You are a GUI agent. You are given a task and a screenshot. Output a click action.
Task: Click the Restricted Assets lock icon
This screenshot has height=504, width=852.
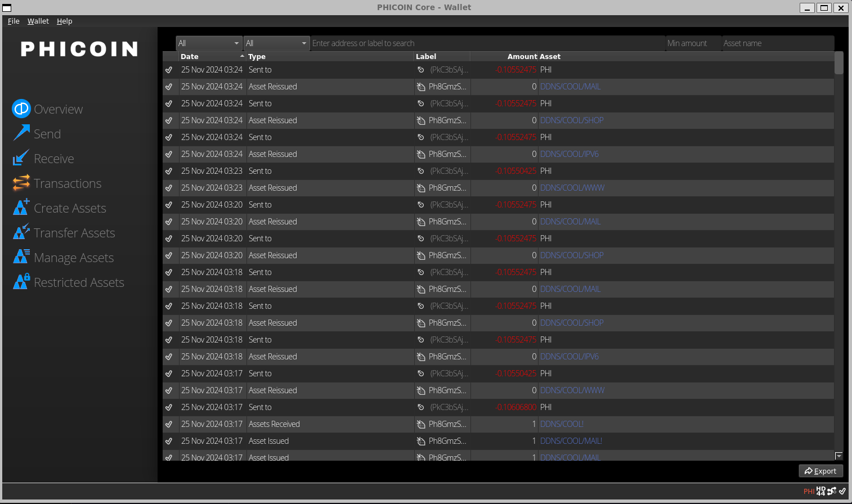pyautogui.click(x=21, y=282)
